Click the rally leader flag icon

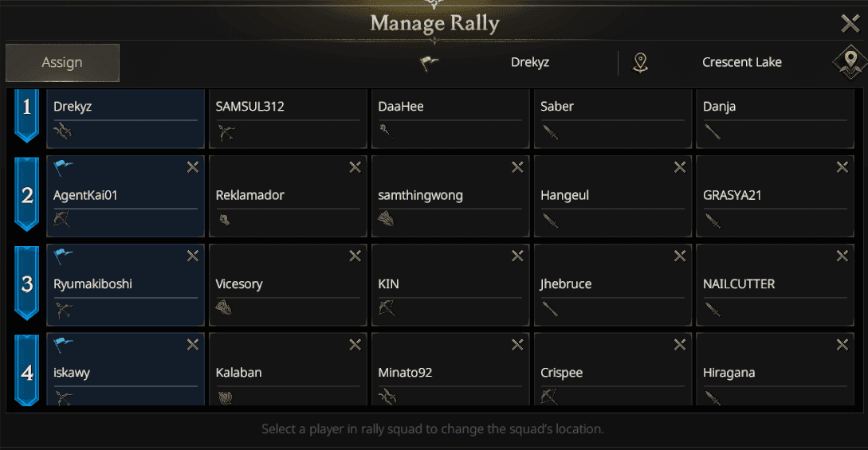coord(430,63)
